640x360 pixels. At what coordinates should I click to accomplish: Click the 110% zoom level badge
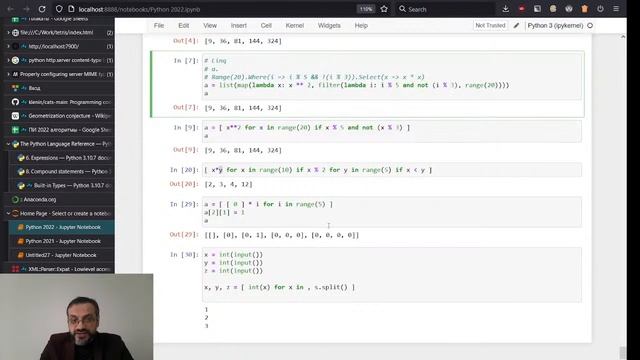tap(366, 9)
